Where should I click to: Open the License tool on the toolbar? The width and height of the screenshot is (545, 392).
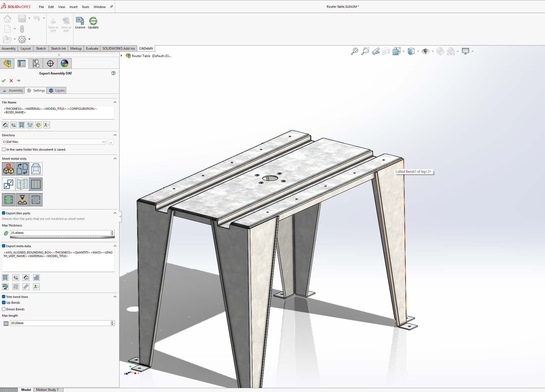pyautogui.click(x=80, y=22)
